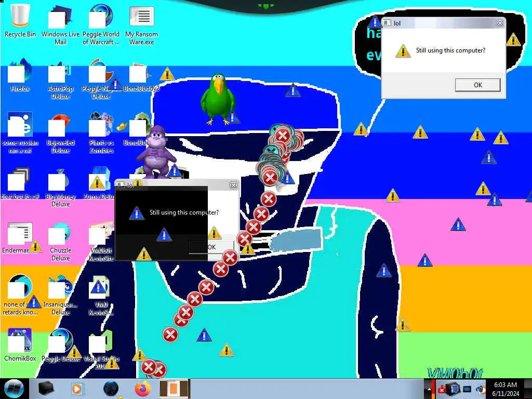
Task: Open the Recycle Bin desktop icon
Action: 20,20
